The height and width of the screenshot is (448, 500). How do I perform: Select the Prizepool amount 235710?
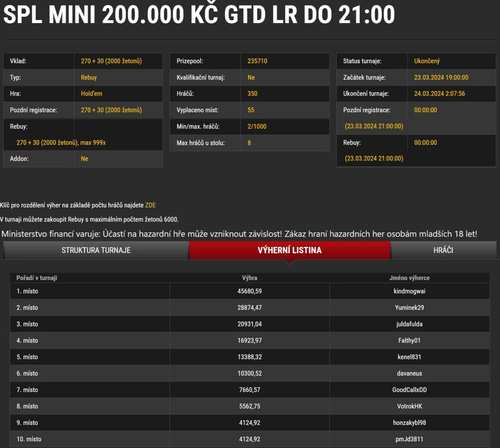click(257, 61)
